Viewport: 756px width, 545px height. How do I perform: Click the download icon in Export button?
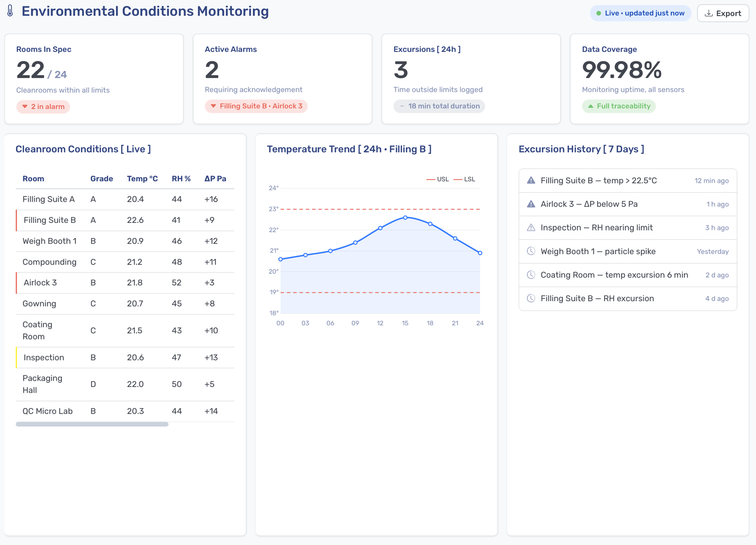tap(709, 13)
